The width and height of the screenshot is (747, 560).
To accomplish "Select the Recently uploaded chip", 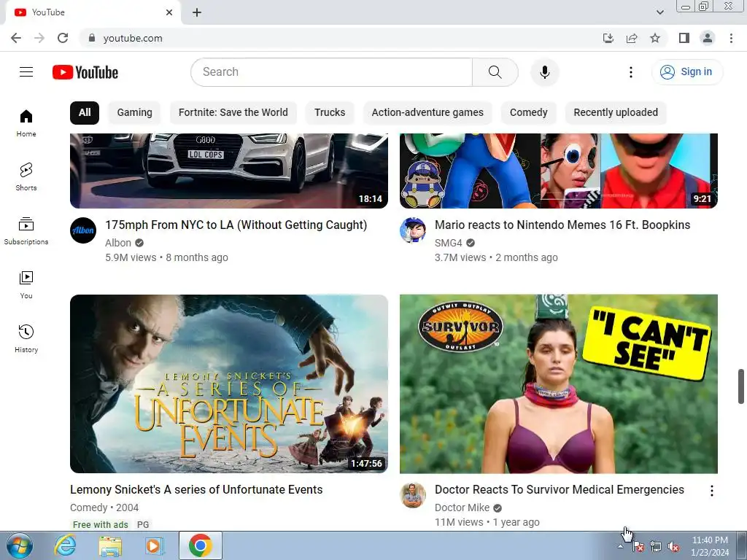I will coord(616,113).
